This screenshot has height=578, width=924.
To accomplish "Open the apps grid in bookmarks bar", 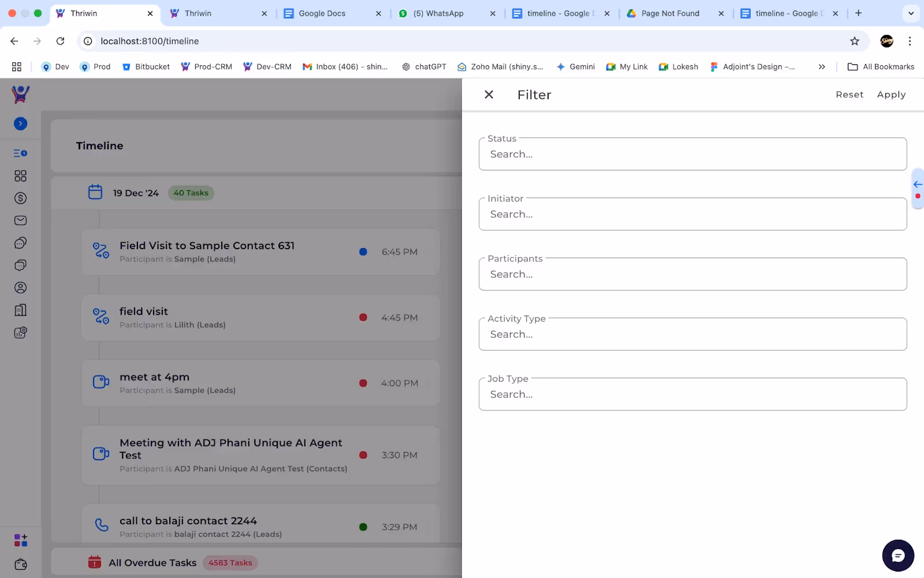I will coord(17,66).
